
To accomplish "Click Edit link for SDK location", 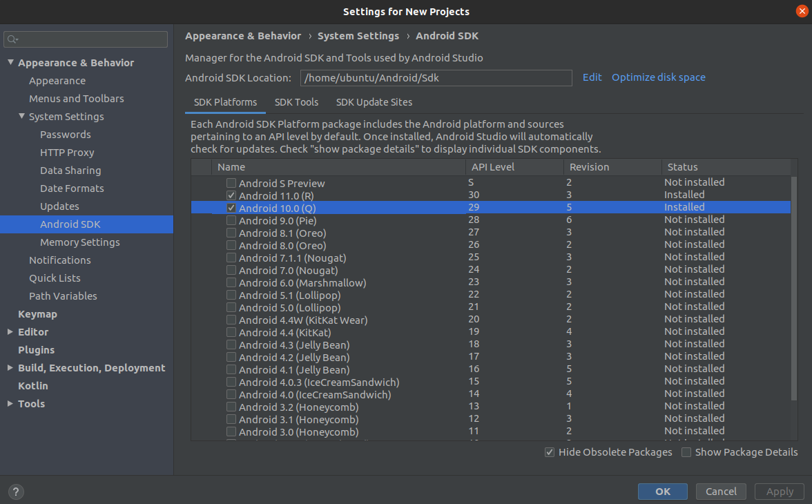I will [x=592, y=77].
